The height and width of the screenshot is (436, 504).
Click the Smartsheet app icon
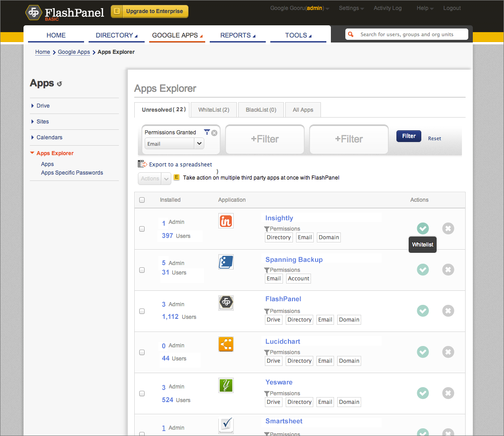pyautogui.click(x=226, y=426)
